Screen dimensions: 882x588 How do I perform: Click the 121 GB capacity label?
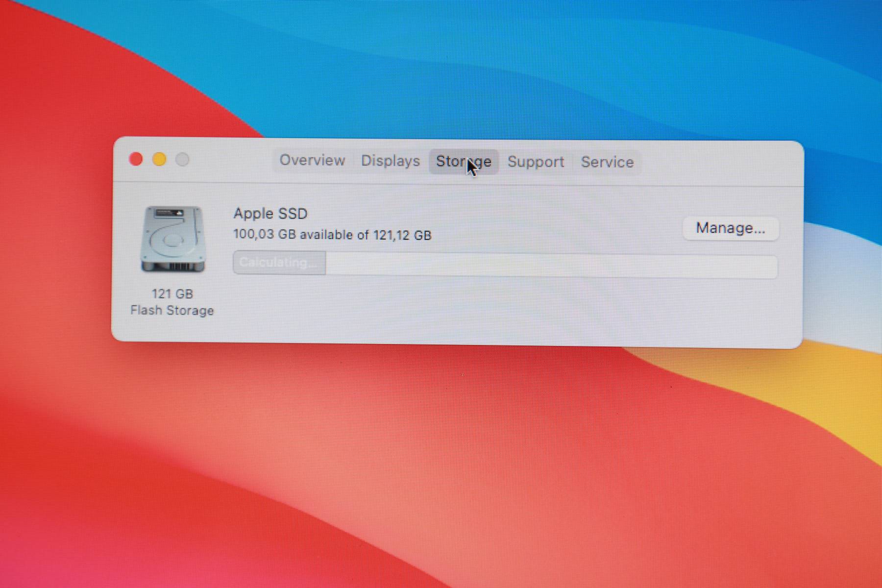(x=172, y=294)
